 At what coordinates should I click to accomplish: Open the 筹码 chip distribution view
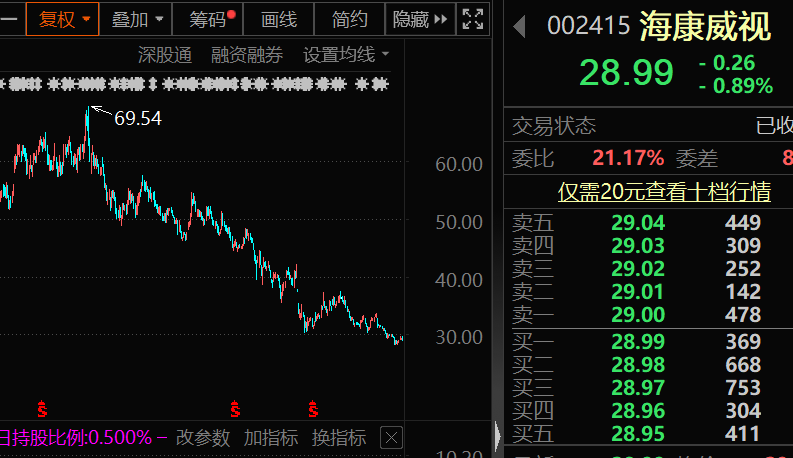tap(211, 19)
